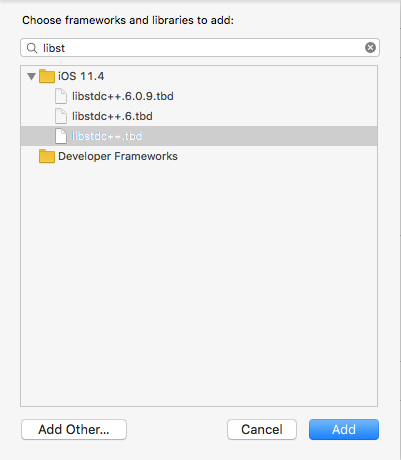Cancel the framework chooser dialog

point(262,429)
